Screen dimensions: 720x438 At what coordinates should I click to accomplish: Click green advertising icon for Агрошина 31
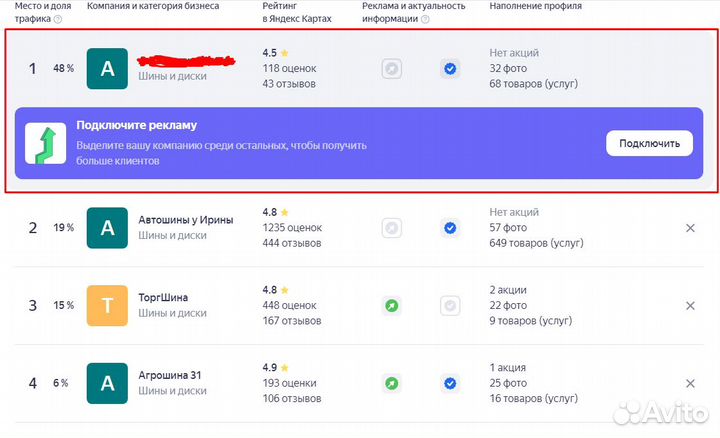(x=392, y=383)
